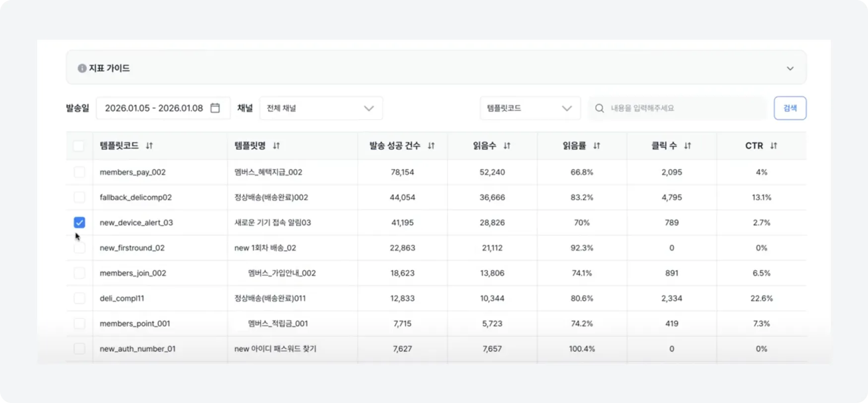Click the 22.6% CTR cell
Viewport: 868px width, 403px height.
tap(761, 298)
